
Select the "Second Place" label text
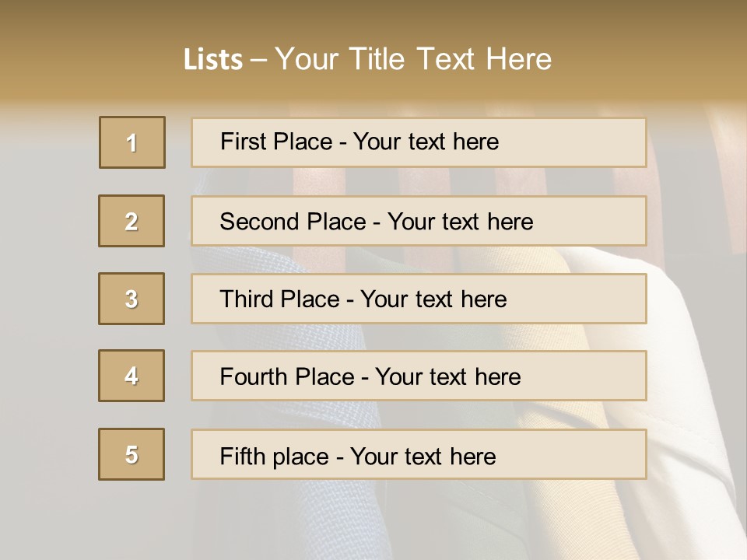pos(293,222)
